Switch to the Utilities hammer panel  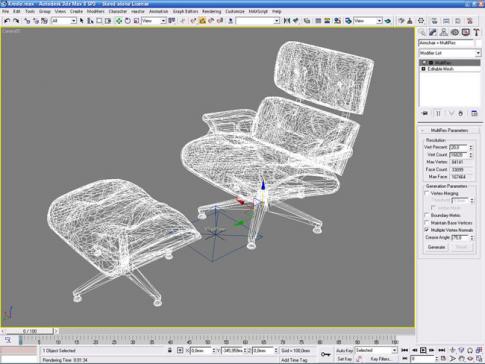coord(477,32)
